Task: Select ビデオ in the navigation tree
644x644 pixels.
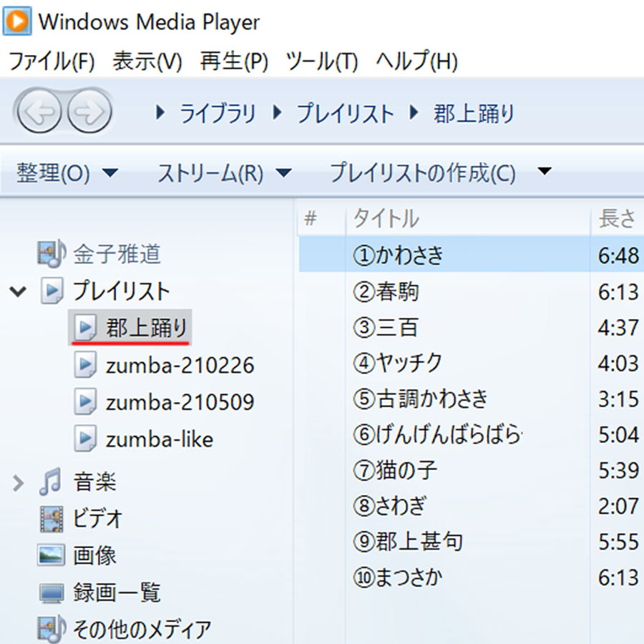Action: coord(98,518)
